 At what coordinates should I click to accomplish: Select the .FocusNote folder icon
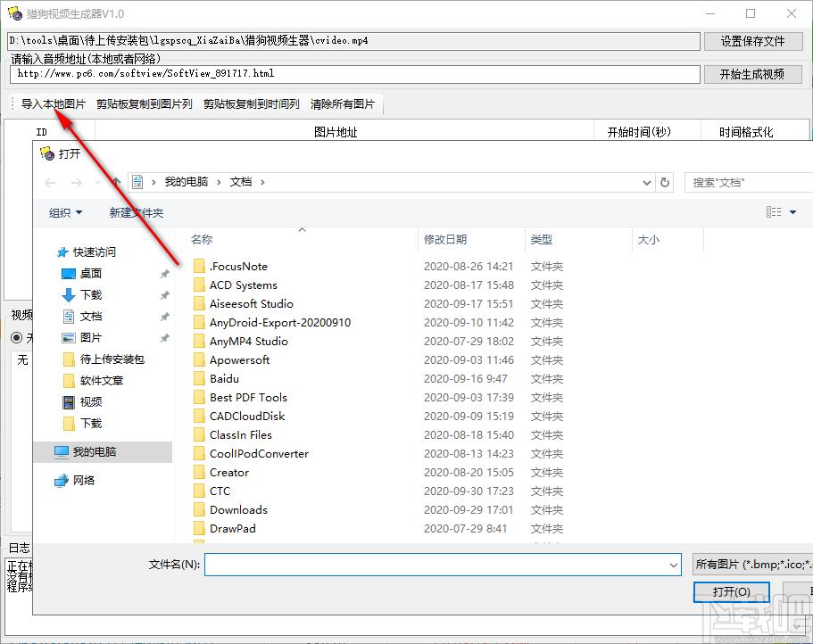click(x=199, y=267)
